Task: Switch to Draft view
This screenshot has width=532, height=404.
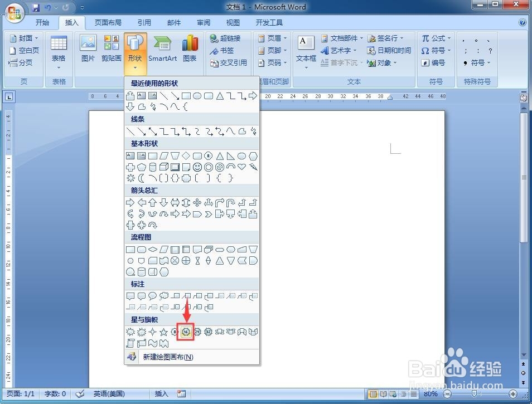Action: click(x=414, y=394)
